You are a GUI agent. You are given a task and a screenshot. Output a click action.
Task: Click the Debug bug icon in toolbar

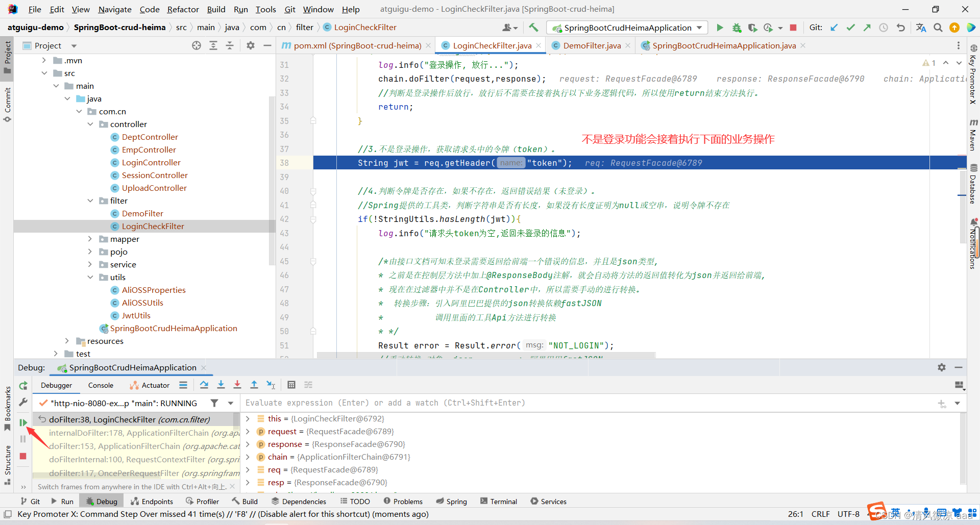tap(737, 28)
